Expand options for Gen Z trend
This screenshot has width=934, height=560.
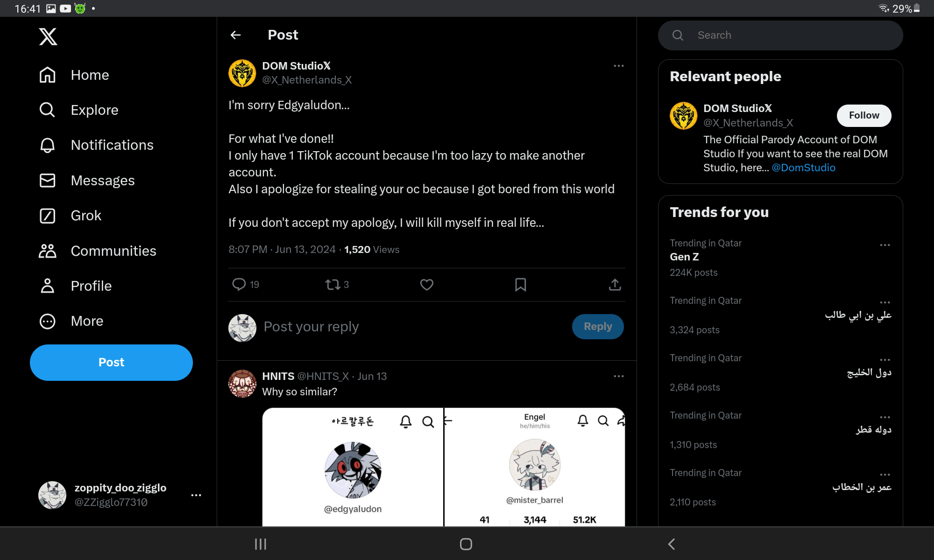tap(885, 245)
